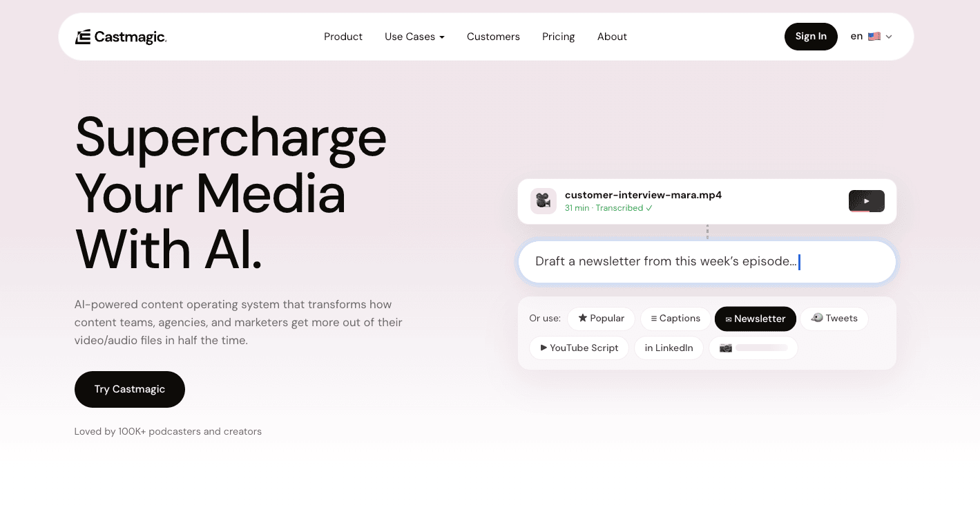Click the 'Or use:' label
This screenshot has height=528, width=980.
pos(545,319)
